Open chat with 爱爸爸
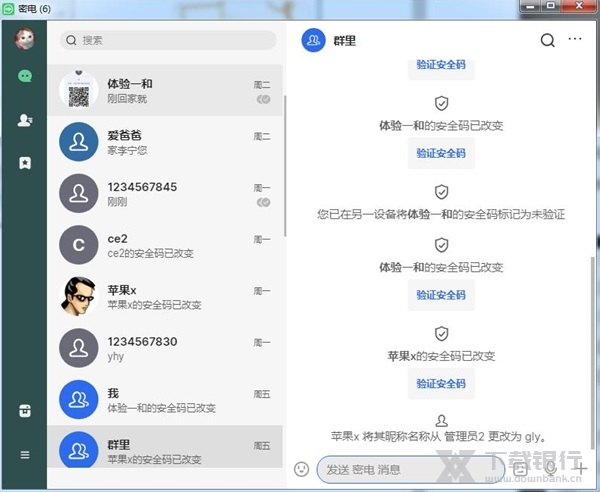Screen dimensions: 600x492 coord(165,142)
